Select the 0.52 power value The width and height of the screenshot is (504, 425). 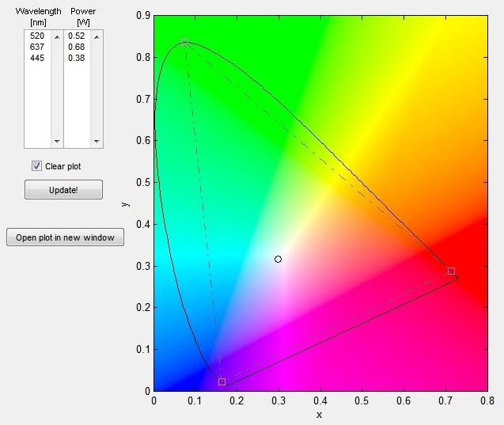[77, 36]
